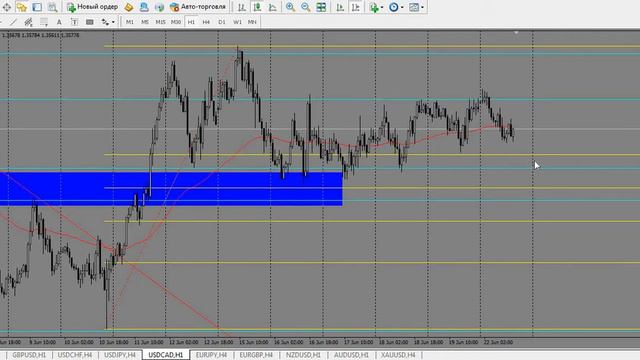Toggle the Авто-торговля button

tap(198, 7)
